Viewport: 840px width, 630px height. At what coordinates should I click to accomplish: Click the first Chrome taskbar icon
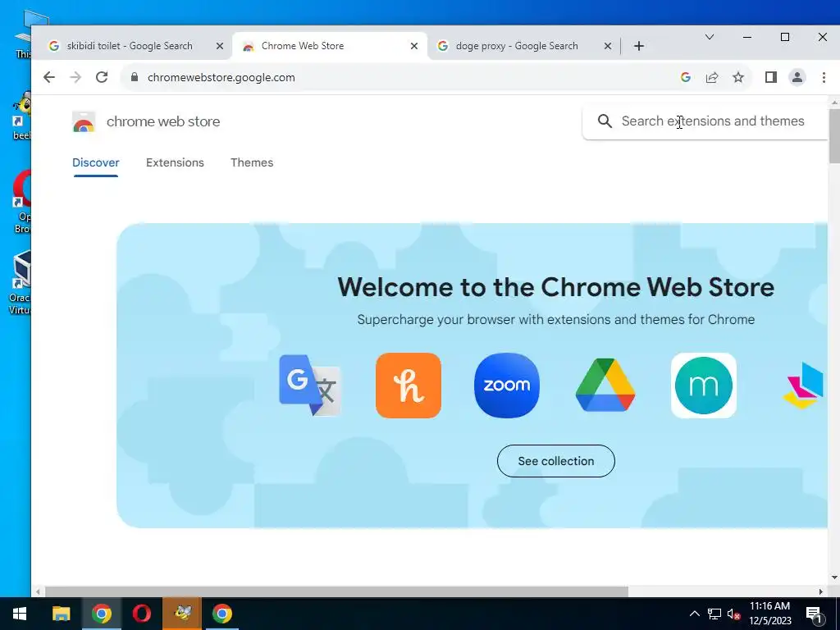101,614
